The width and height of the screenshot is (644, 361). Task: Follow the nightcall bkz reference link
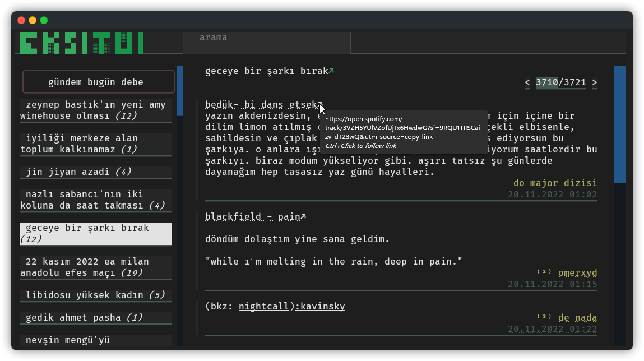pos(262,307)
